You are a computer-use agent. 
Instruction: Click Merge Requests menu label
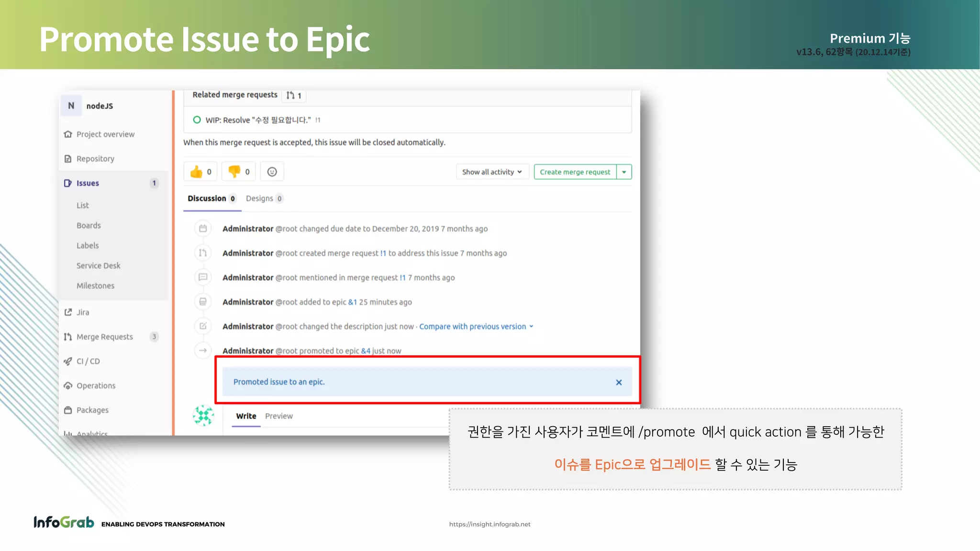pos(105,337)
